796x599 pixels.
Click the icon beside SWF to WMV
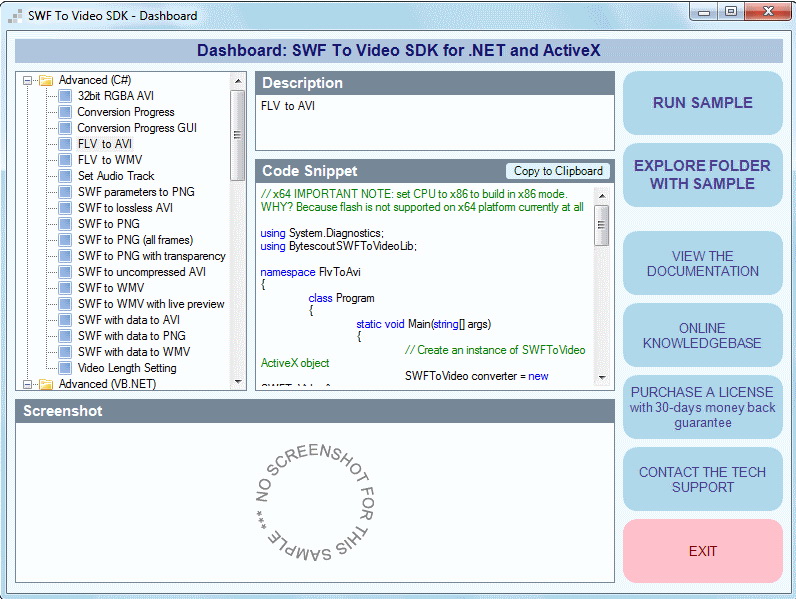[66, 288]
